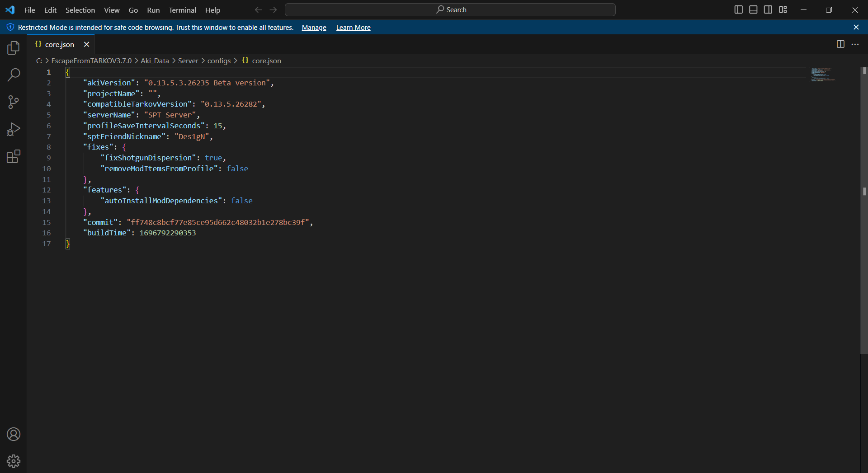Open the Accounts menu icon

coord(14,434)
